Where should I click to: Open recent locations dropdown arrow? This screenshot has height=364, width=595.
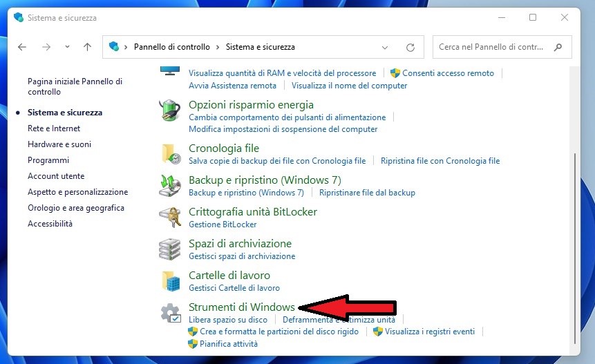point(67,47)
